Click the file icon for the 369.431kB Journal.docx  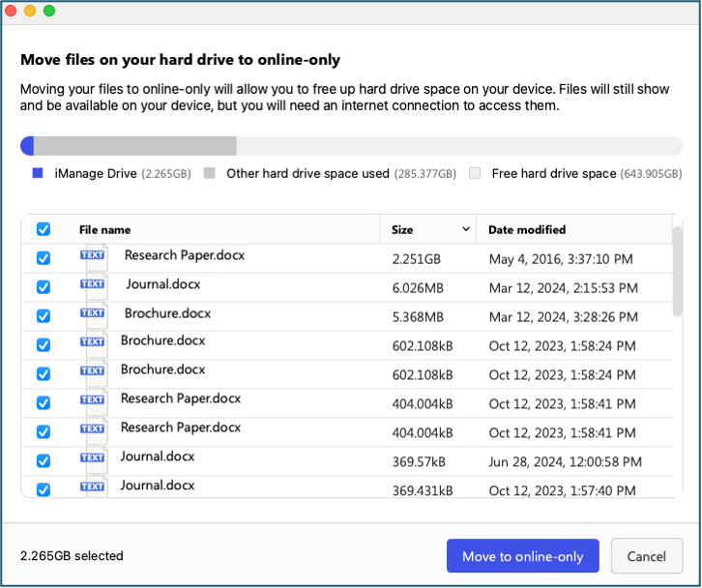pyautogui.click(x=95, y=487)
